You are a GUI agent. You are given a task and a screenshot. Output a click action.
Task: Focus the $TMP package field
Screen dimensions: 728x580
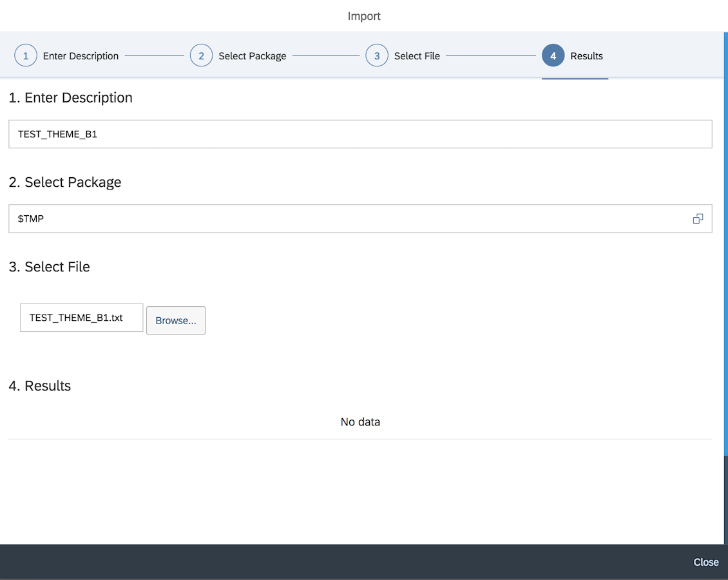click(x=360, y=218)
